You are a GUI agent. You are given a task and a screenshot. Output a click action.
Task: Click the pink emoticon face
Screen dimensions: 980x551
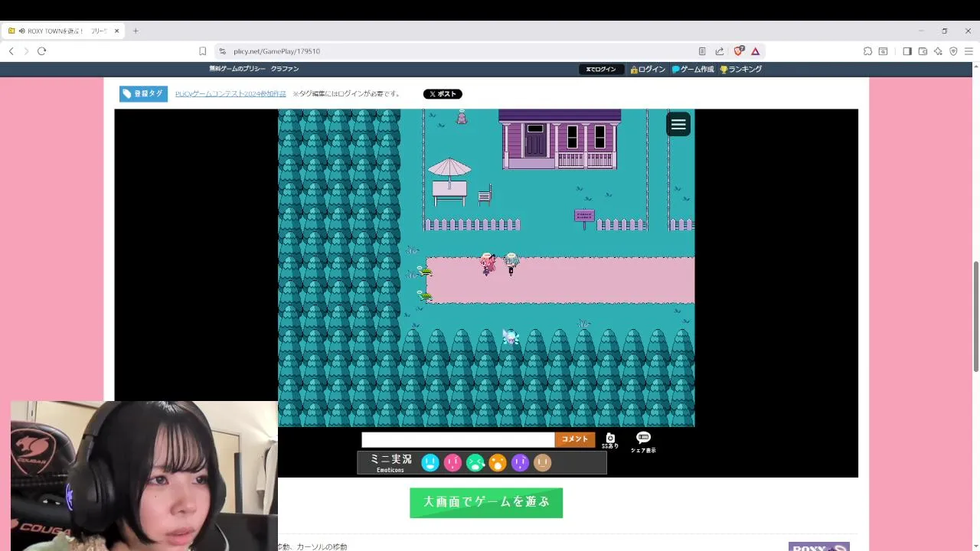(452, 462)
